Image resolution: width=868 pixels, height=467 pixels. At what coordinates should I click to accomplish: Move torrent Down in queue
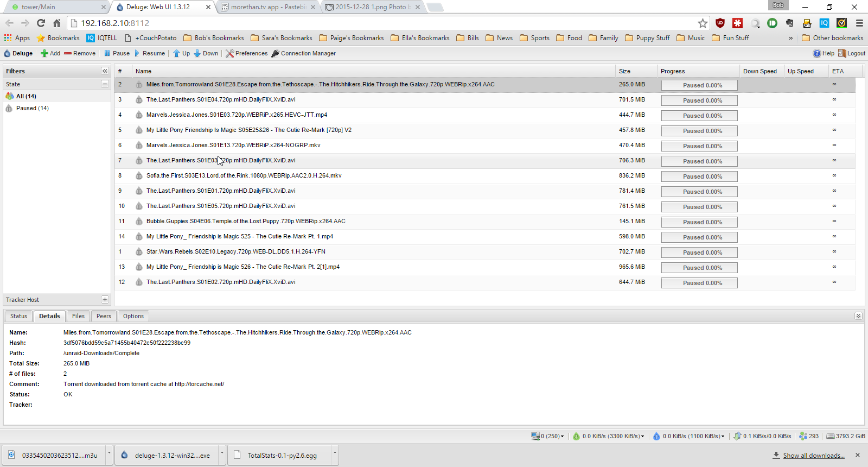pos(206,53)
